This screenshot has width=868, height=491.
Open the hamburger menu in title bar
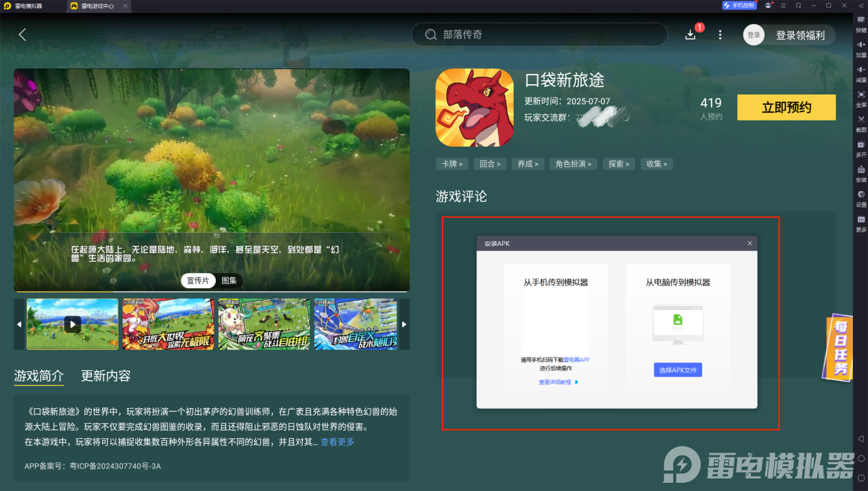(x=783, y=5)
